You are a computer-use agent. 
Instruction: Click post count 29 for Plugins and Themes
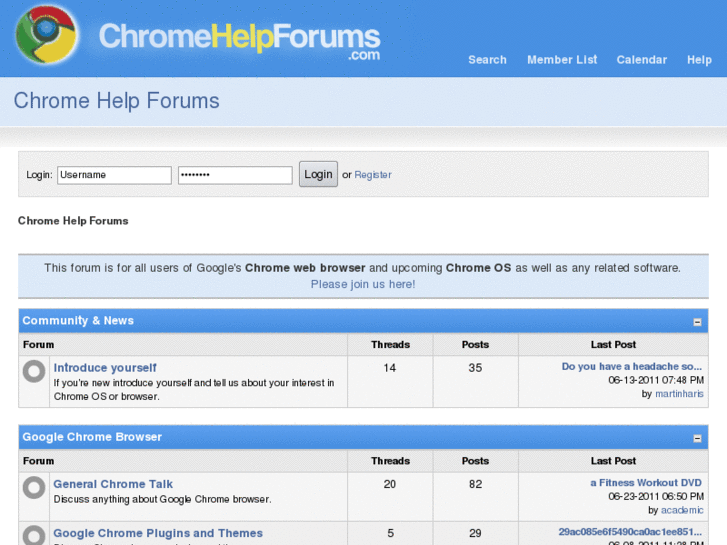pos(475,533)
